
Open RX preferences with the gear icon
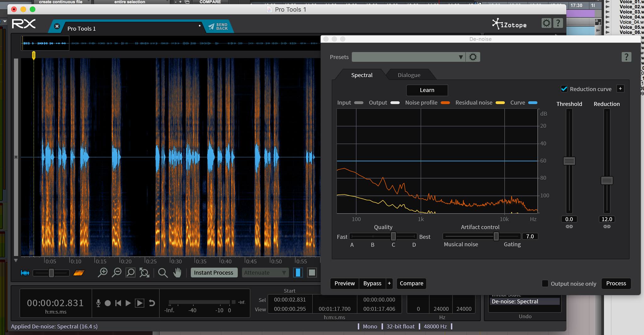(x=547, y=23)
